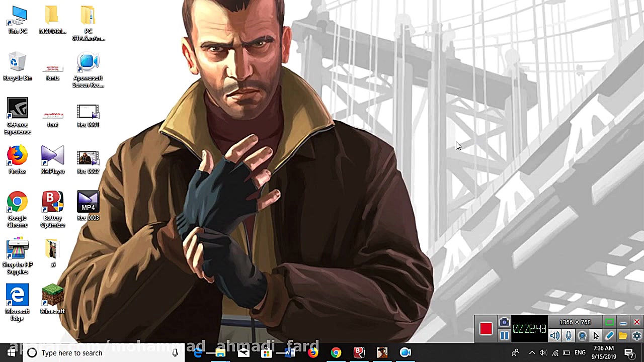This screenshot has width=644, height=362.
Task: Toggle the microphone input on the recorder
Action: [568, 335]
